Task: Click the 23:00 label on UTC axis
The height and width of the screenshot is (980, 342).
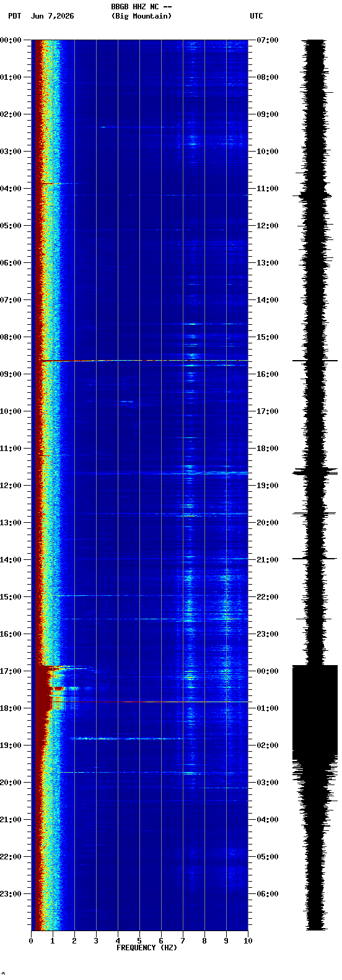Action: (x=267, y=634)
